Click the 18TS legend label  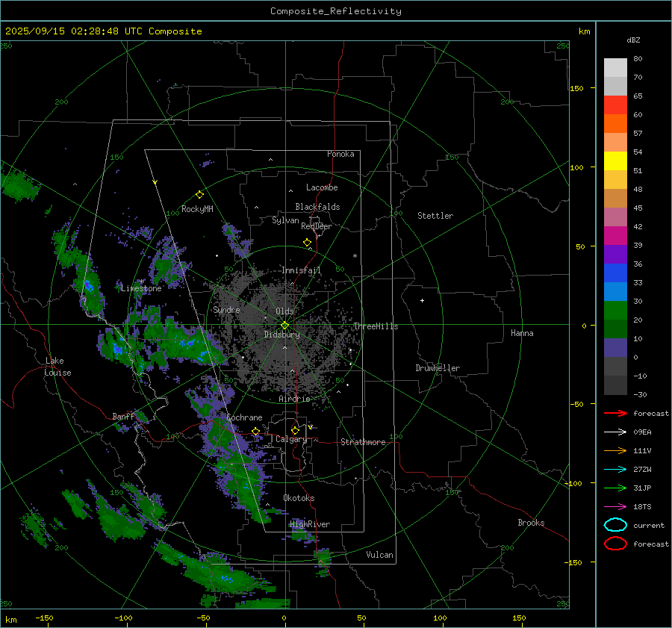[642, 507]
